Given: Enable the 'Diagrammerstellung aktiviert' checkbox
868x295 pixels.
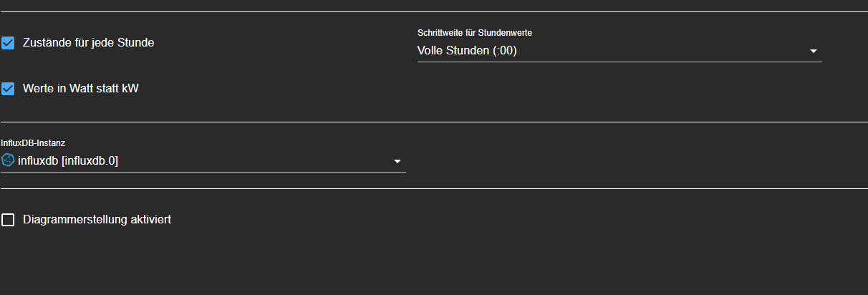Looking at the screenshot, I should pos(8,220).
